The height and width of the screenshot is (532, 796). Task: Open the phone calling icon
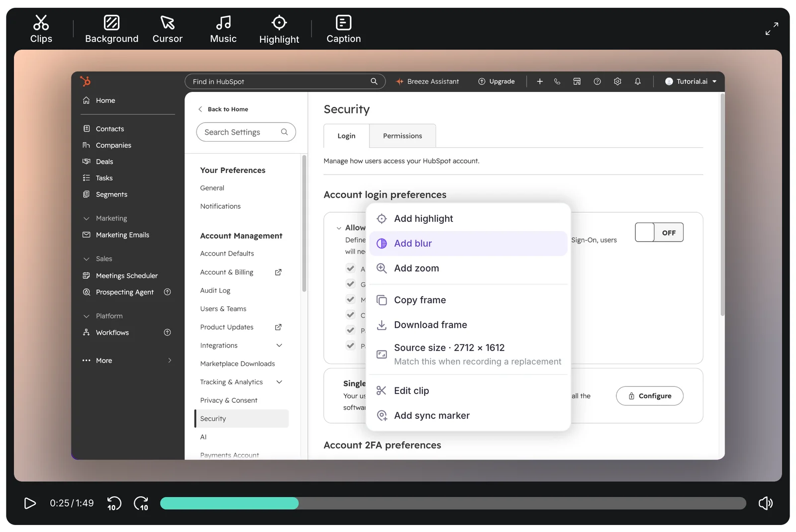click(557, 82)
